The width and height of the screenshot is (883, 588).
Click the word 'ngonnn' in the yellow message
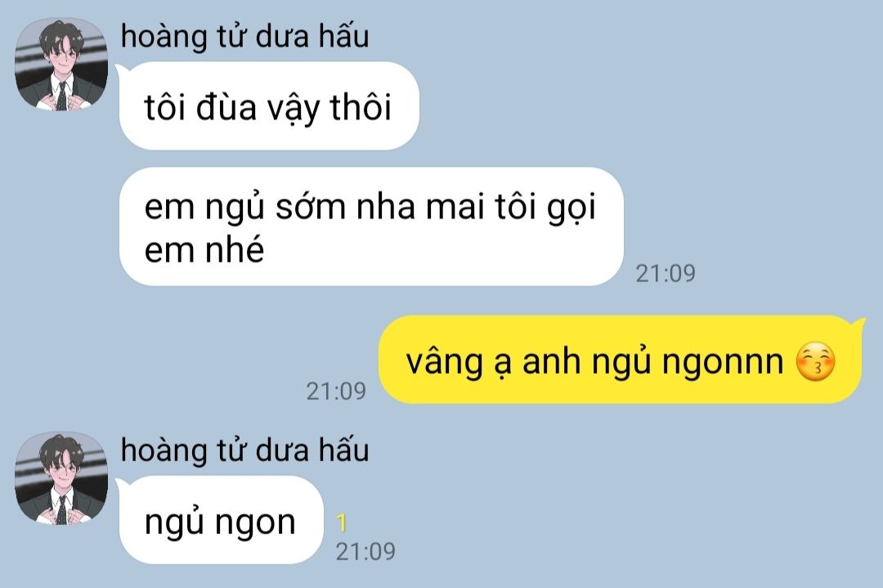click(x=723, y=363)
